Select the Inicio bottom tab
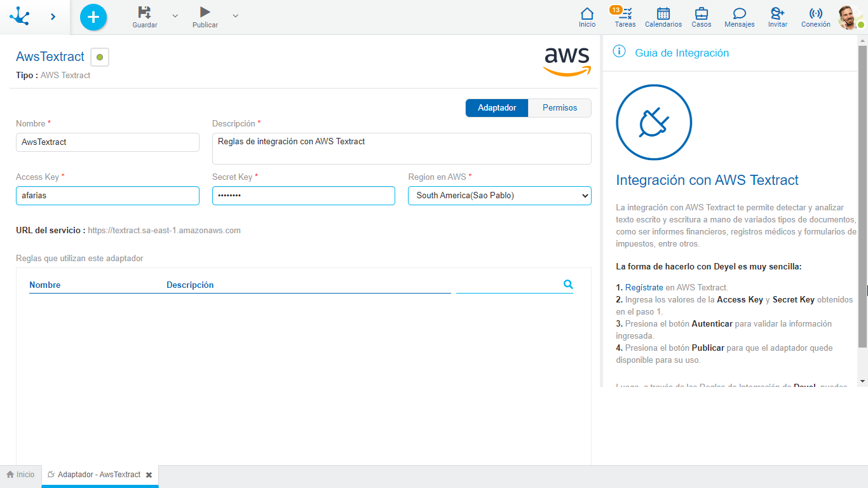 20,475
